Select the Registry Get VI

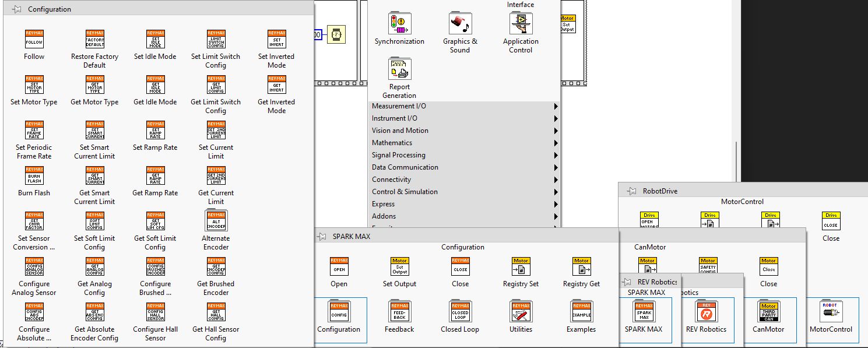coord(581,266)
